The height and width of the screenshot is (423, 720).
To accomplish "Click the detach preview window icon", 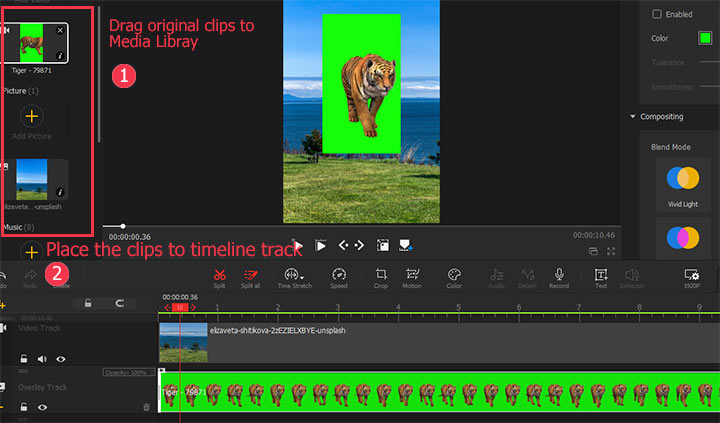I will pos(593,251).
